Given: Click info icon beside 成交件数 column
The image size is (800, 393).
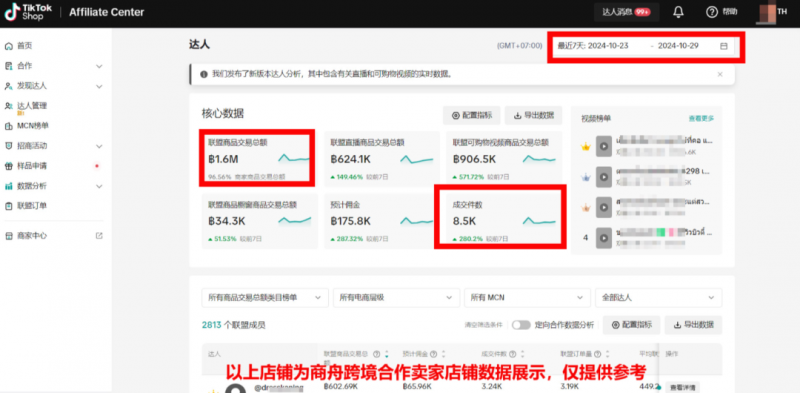Looking at the screenshot, I should 512,354.
